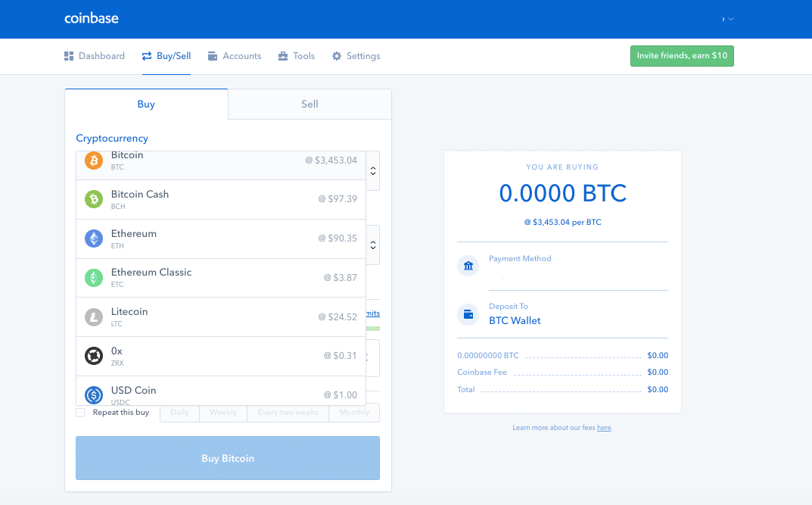Viewport: 812px width, 505px height.
Task: Select the Bitcoin icon in the currency list
Action: coord(94,160)
